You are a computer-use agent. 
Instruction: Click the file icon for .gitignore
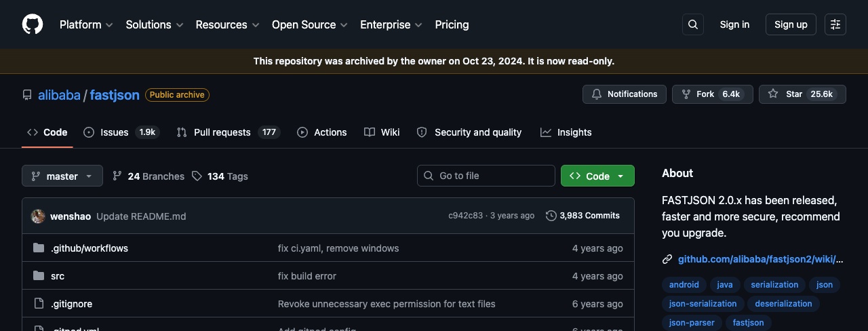39,304
